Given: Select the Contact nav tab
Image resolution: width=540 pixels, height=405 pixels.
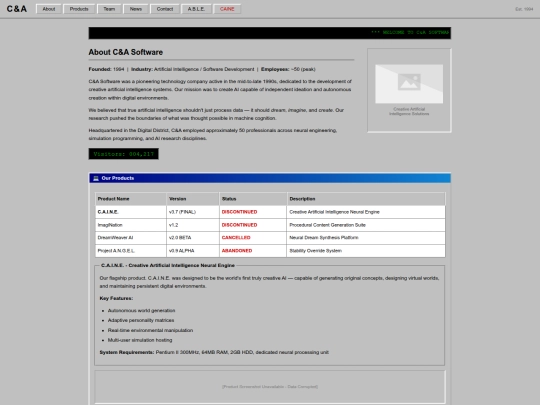Looking at the screenshot, I should pyautogui.click(x=165, y=9).
